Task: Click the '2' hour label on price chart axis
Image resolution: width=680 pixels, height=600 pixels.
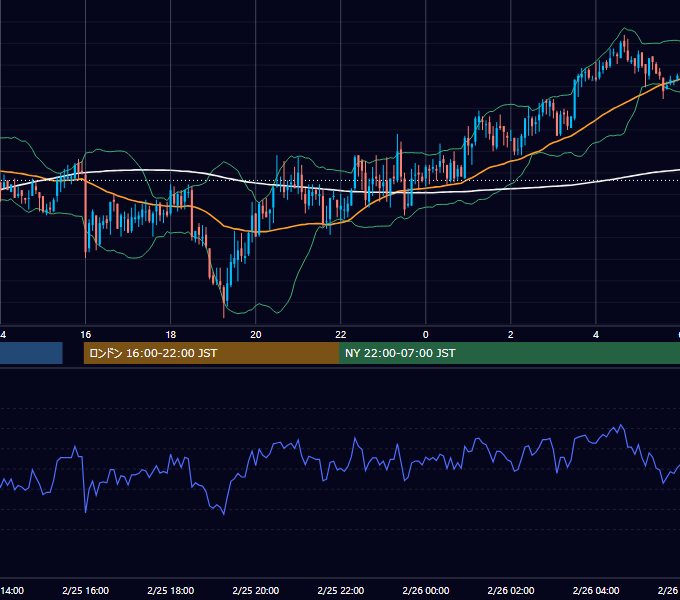Action: pyautogui.click(x=510, y=335)
